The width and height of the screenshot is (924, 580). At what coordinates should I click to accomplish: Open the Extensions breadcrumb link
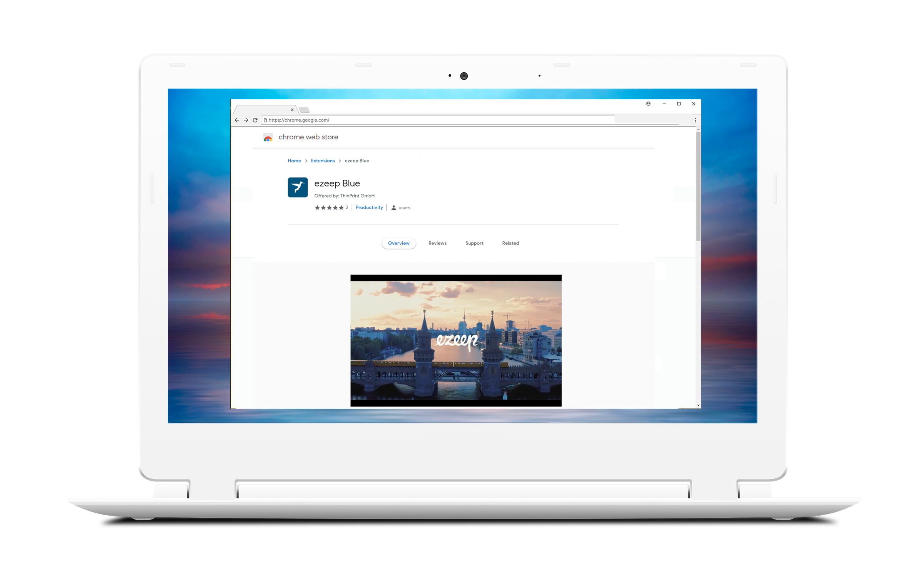(323, 160)
